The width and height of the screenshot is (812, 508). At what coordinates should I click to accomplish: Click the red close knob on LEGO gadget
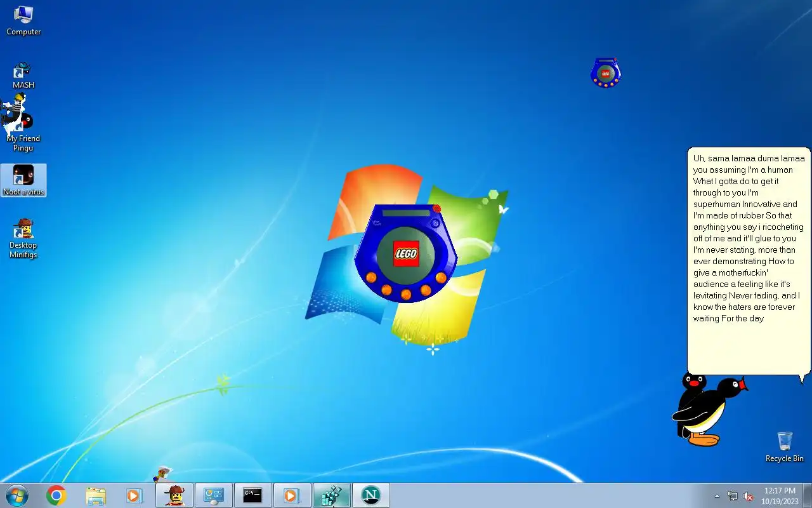[437, 208]
